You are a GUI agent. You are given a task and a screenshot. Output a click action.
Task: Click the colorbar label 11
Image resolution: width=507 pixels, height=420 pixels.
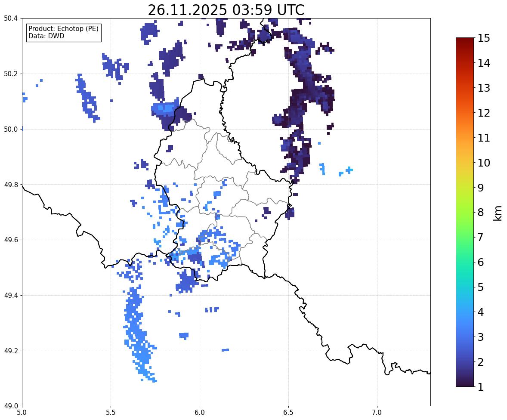484,138
